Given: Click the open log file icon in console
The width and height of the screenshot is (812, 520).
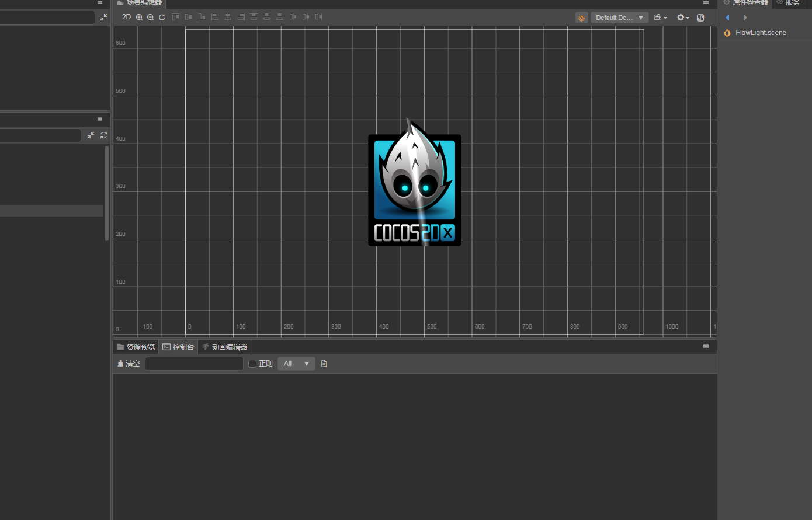Looking at the screenshot, I should pos(324,363).
